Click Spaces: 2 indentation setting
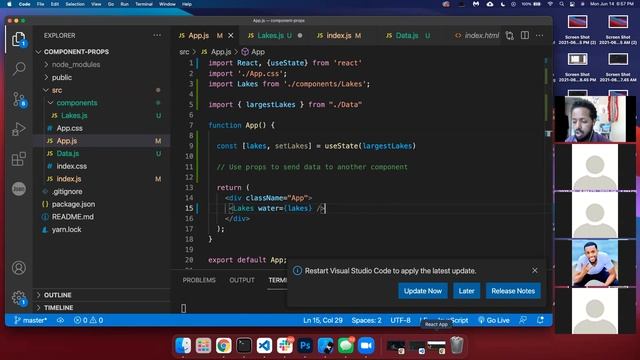The height and width of the screenshot is (360, 640). tap(367, 320)
